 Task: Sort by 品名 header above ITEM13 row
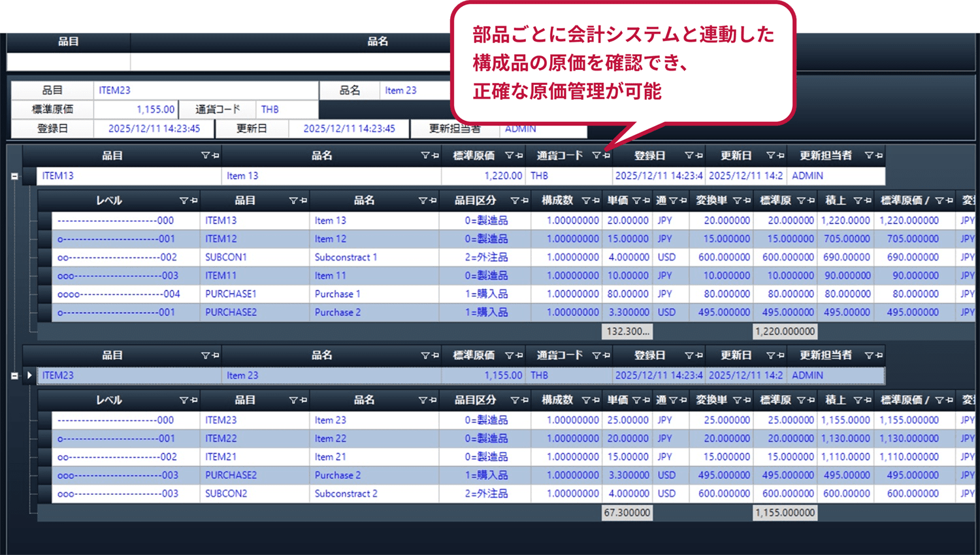click(321, 156)
